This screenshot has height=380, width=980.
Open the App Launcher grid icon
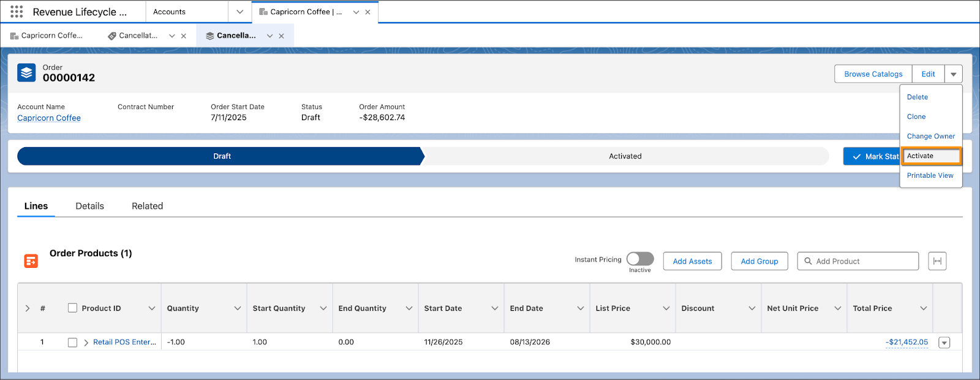click(17, 12)
